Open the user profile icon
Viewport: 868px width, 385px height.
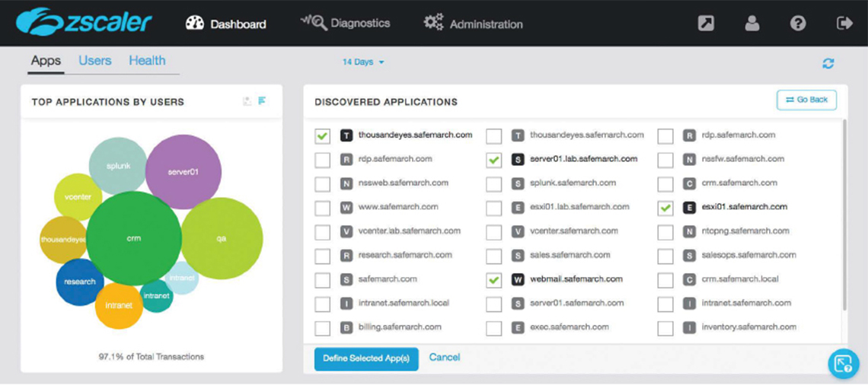pos(752,24)
